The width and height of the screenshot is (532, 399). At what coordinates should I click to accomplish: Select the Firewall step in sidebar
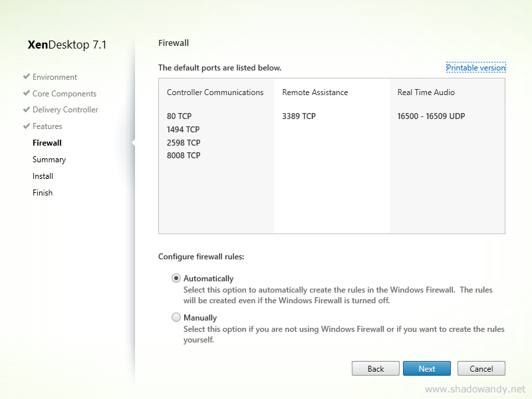[47, 143]
